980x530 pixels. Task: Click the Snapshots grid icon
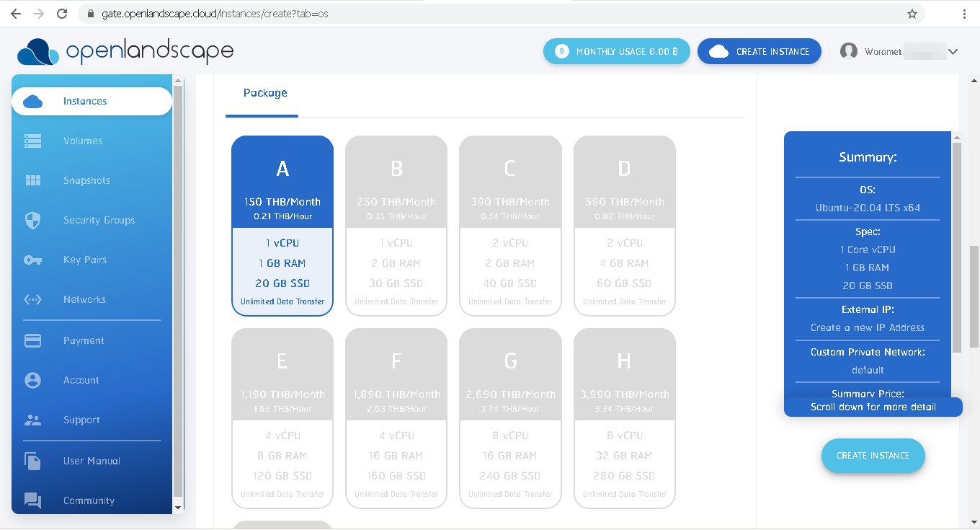click(33, 181)
